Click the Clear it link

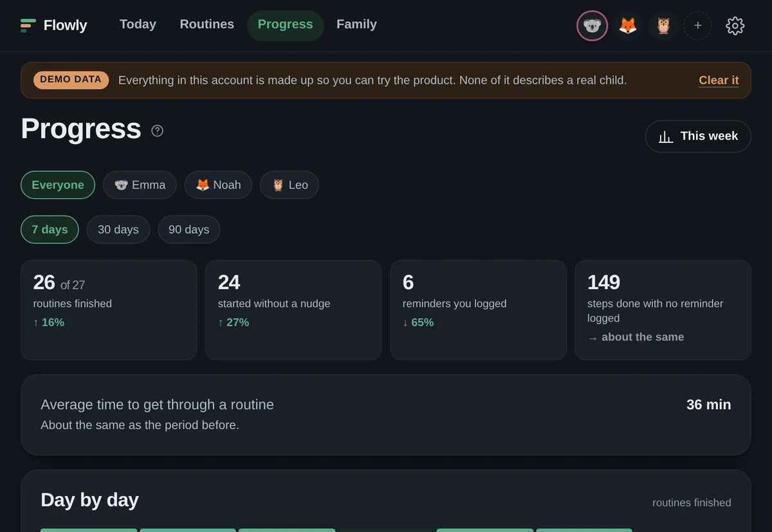coord(719,80)
